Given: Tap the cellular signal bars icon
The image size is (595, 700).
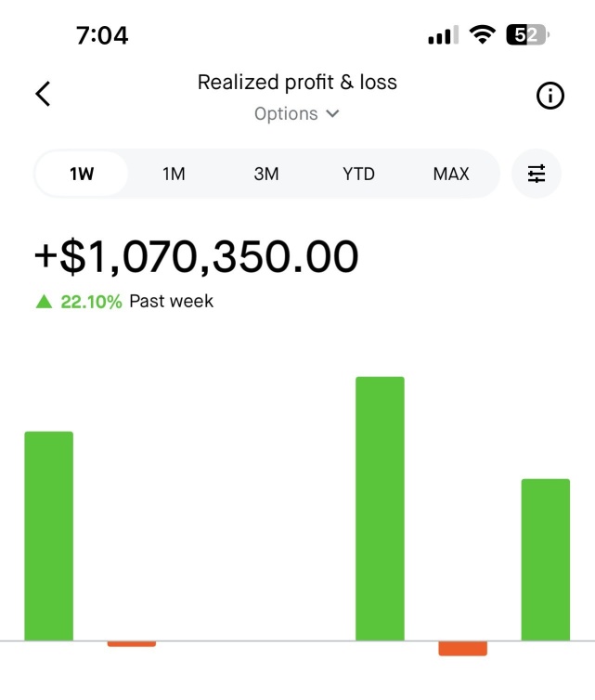Looking at the screenshot, I should (x=444, y=35).
